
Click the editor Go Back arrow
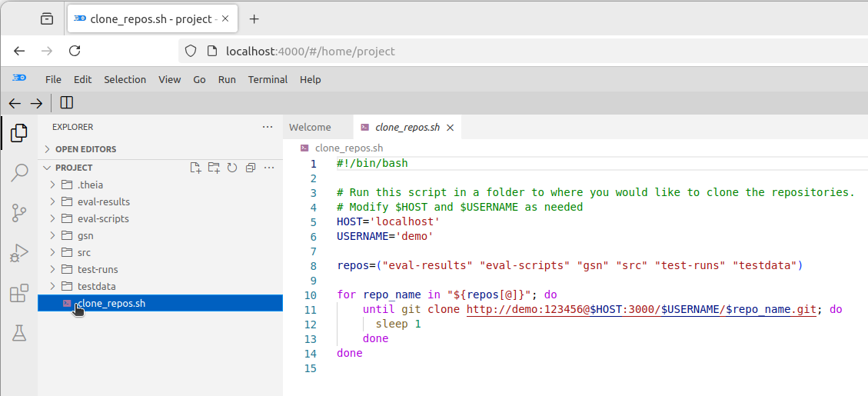click(x=15, y=103)
